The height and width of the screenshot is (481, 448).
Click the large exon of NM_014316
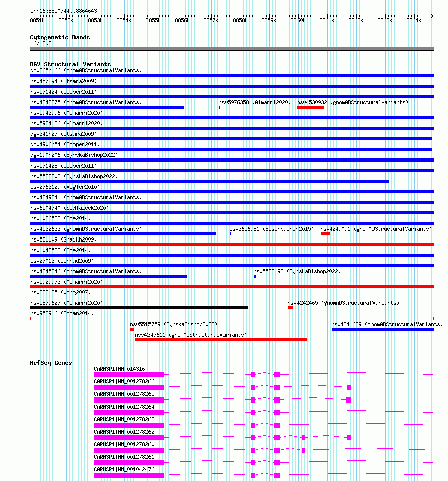(129, 375)
